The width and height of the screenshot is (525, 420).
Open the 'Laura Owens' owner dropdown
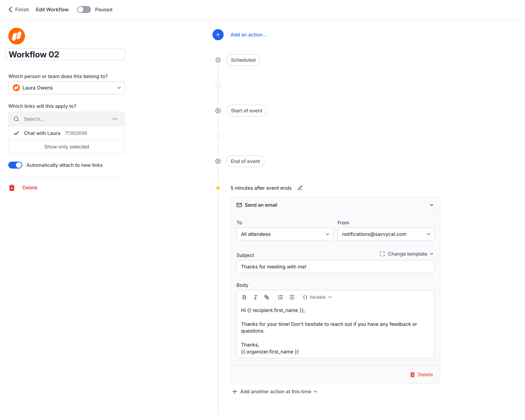66,88
